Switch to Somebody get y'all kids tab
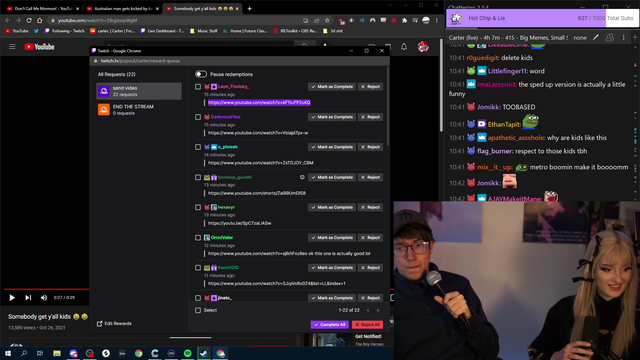The width and height of the screenshot is (640, 360). point(202,9)
